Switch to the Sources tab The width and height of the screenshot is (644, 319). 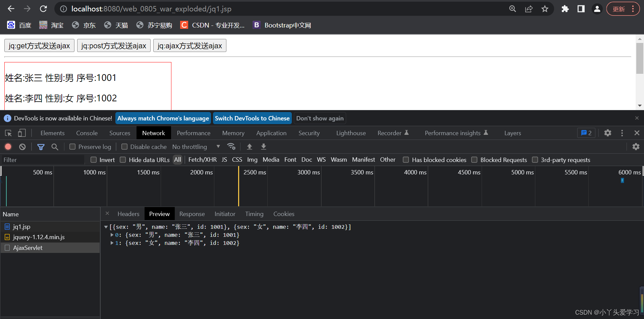tap(120, 133)
